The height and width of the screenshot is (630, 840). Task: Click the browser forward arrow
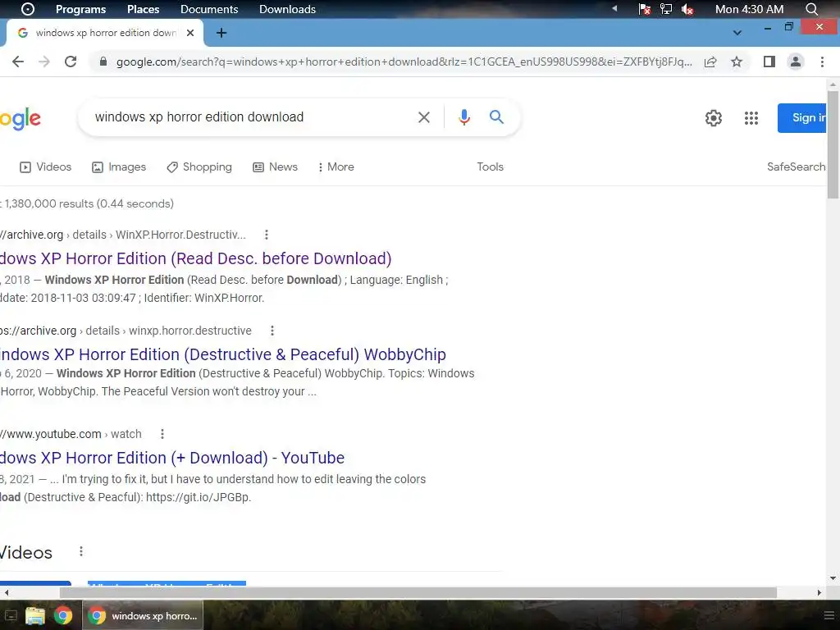(x=44, y=62)
